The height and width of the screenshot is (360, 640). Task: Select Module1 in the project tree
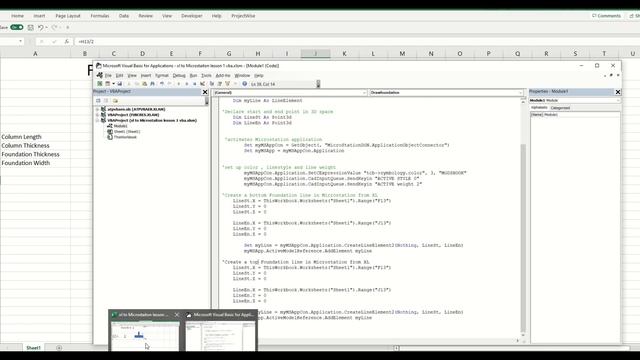tap(120, 126)
